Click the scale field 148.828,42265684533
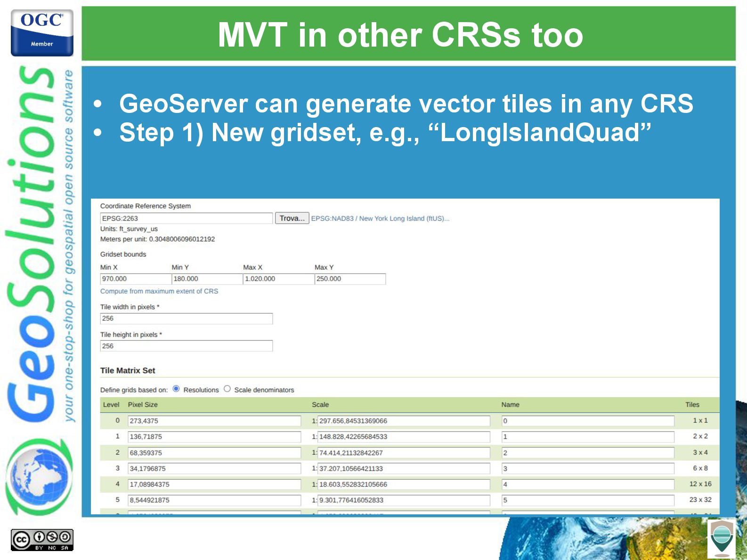The height and width of the screenshot is (560, 747). [x=404, y=437]
